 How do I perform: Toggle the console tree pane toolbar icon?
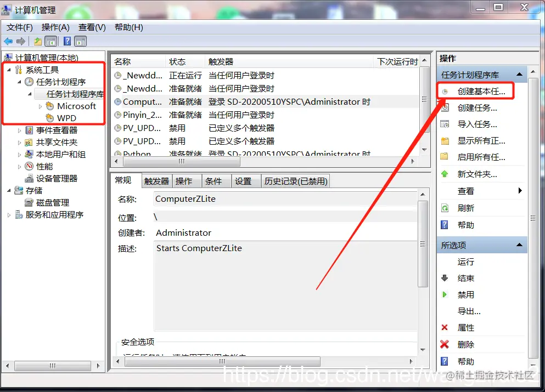pos(50,41)
